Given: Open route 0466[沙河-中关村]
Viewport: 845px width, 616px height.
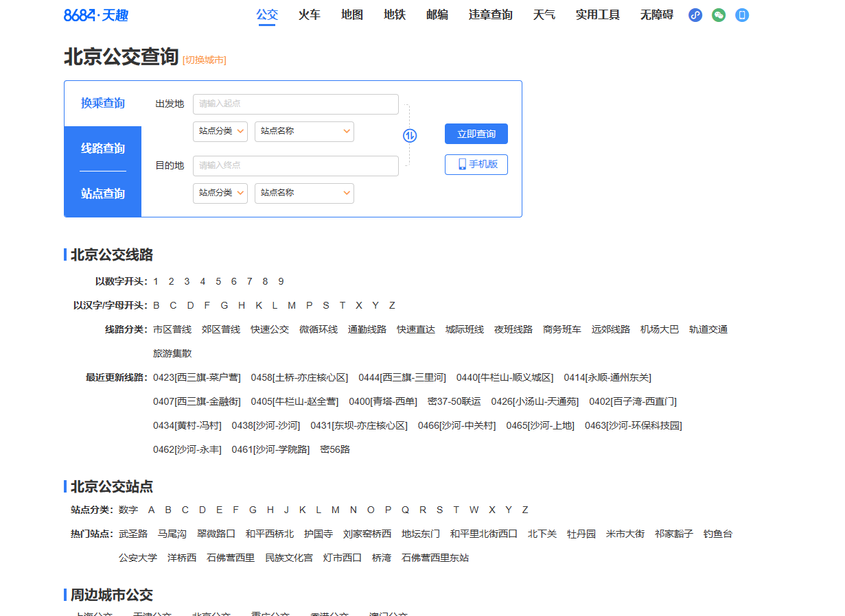Looking at the screenshot, I should (x=456, y=425).
